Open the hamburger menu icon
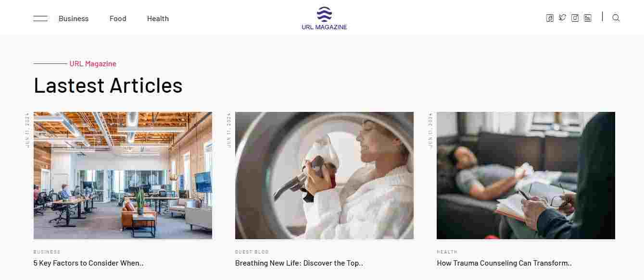 tap(40, 18)
